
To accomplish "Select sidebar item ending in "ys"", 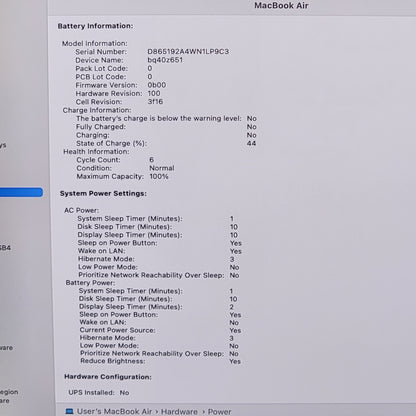I will click(x=3, y=145).
